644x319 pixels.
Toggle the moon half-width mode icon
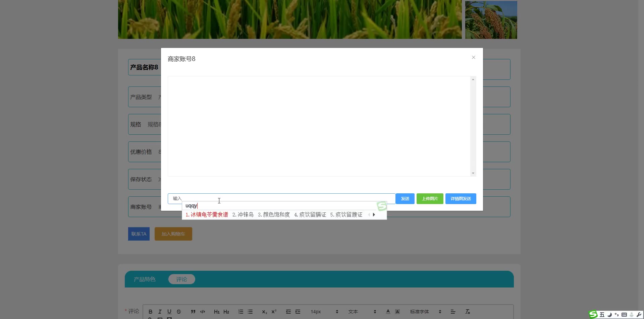(609, 315)
